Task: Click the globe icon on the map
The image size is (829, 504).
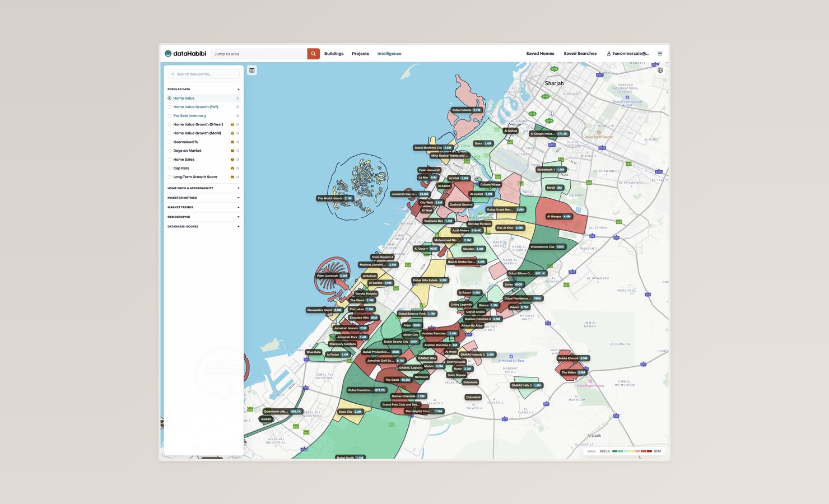Action: point(660,70)
